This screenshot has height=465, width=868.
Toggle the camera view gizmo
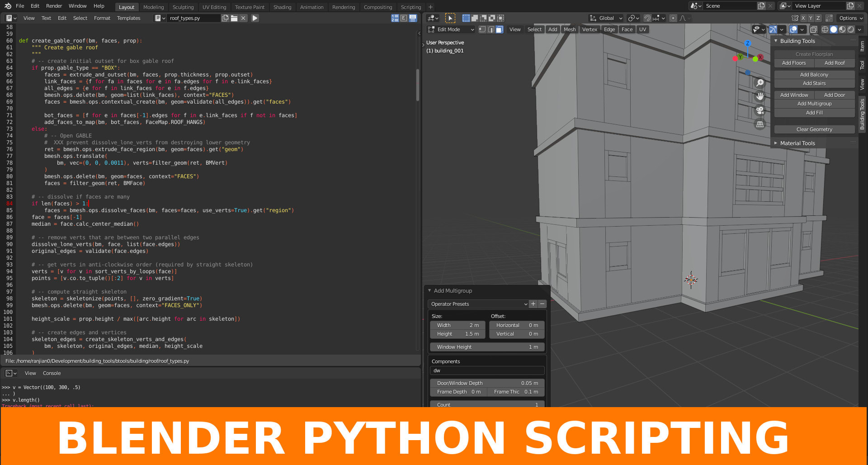[x=760, y=110]
